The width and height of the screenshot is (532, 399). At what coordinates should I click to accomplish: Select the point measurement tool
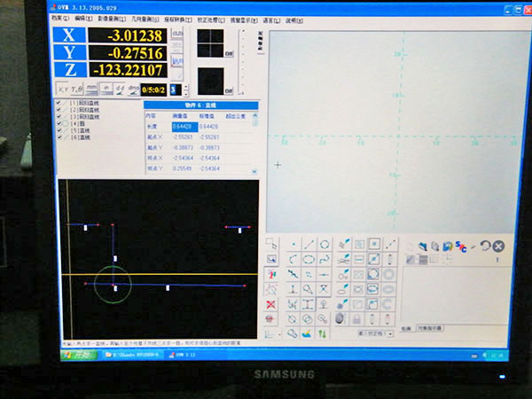(292, 244)
